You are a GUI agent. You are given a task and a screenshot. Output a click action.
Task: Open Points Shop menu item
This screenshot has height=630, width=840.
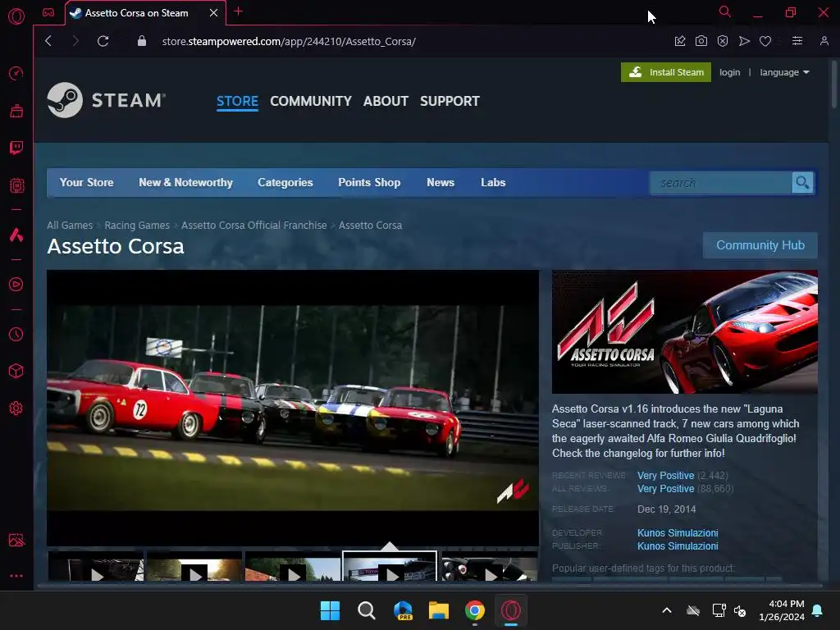click(x=369, y=183)
